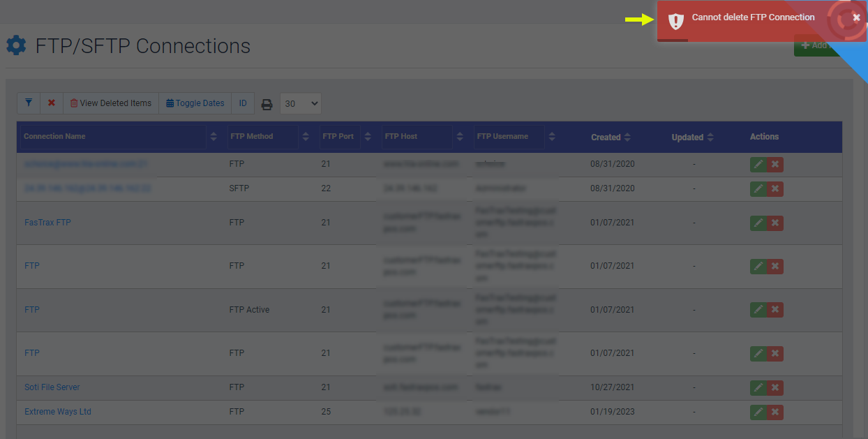The width and height of the screenshot is (868, 439).
Task: Delete the SFTP connection row
Action: pos(775,189)
